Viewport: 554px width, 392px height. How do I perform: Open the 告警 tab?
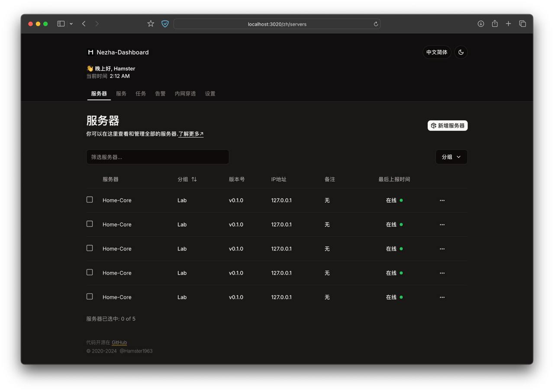pyautogui.click(x=160, y=93)
